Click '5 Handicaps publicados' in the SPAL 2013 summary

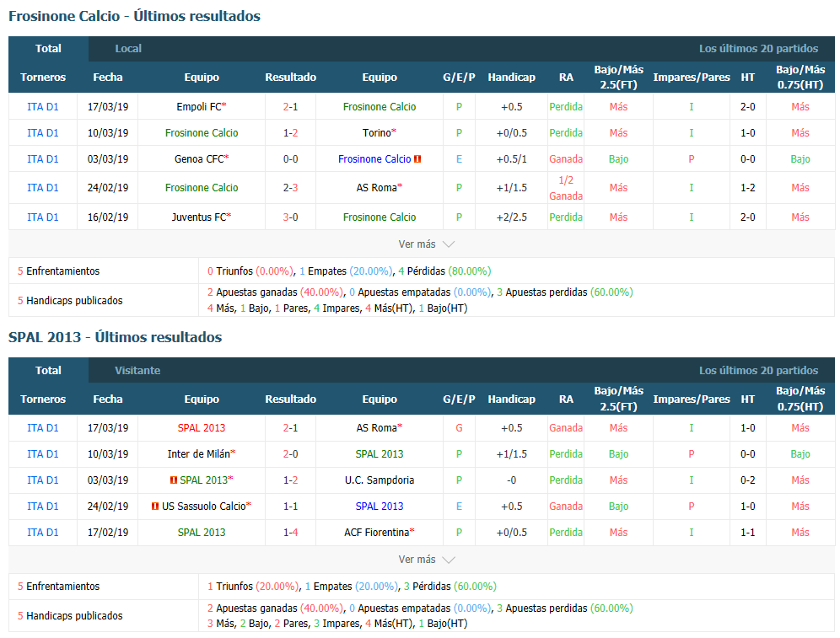(70, 616)
